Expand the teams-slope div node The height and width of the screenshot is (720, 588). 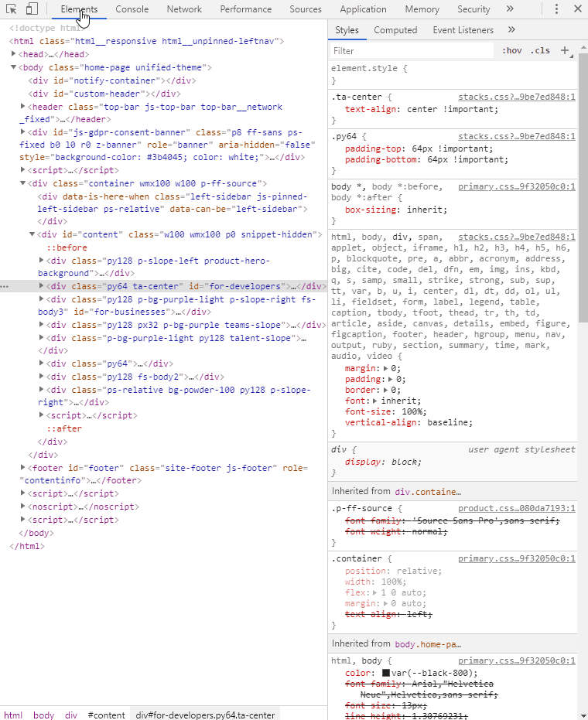click(x=41, y=324)
